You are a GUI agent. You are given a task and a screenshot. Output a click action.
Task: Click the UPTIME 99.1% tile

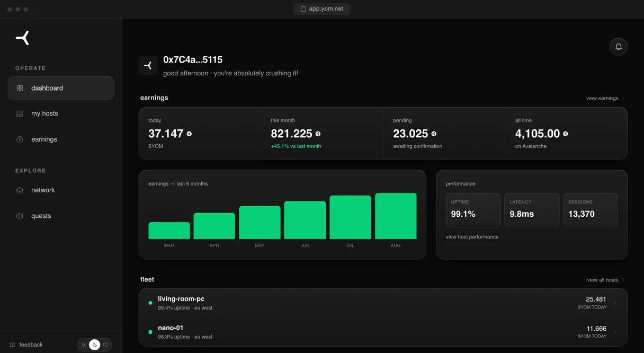(x=473, y=210)
